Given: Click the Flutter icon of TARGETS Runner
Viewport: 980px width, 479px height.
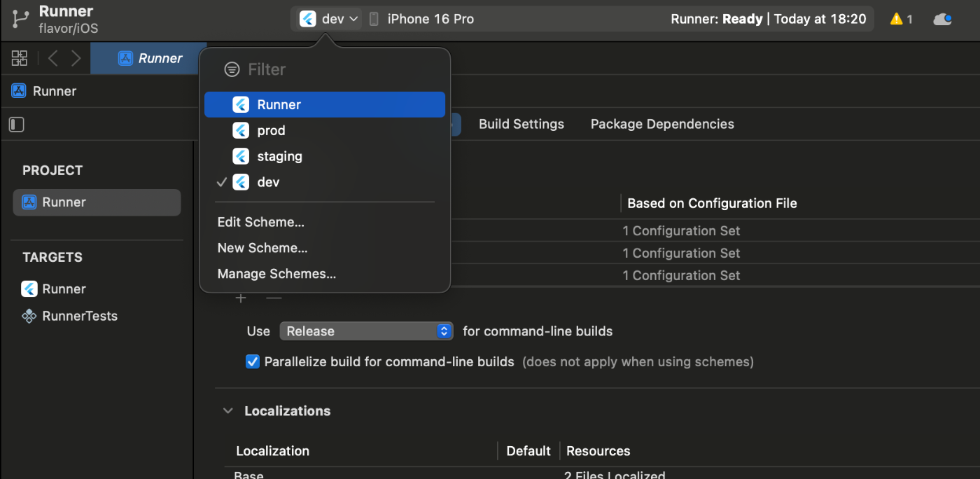Looking at the screenshot, I should [29, 289].
